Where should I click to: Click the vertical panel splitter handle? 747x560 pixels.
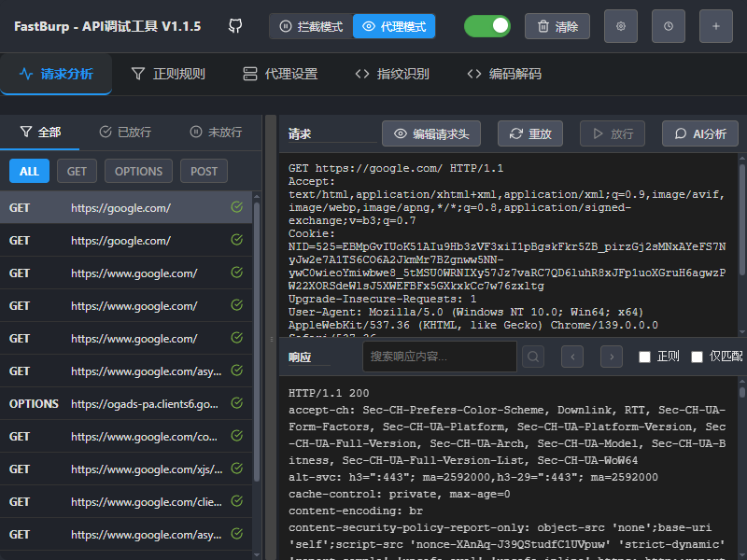click(x=271, y=339)
